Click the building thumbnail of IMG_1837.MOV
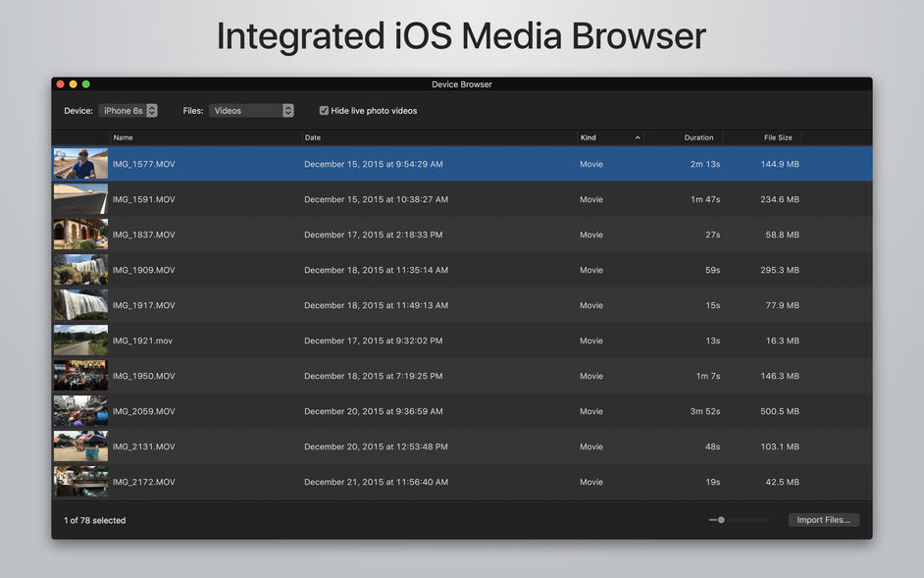Screen dimensions: 924x578 (80, 234)
